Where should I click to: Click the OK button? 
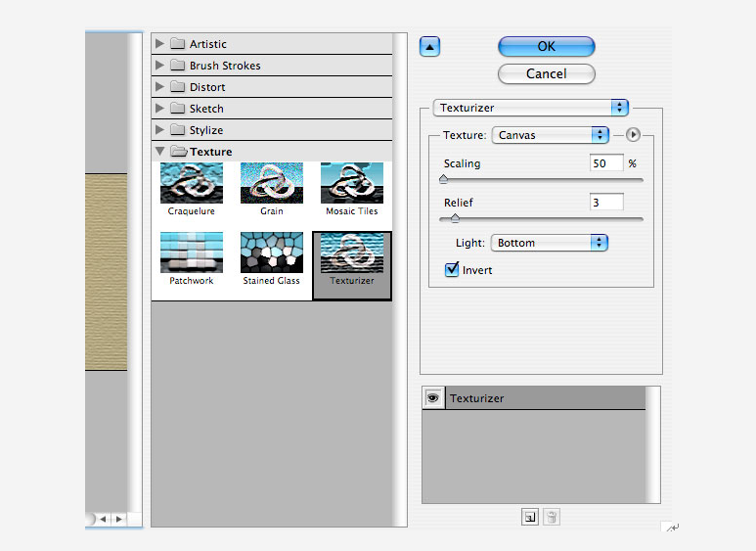(547, 46)
